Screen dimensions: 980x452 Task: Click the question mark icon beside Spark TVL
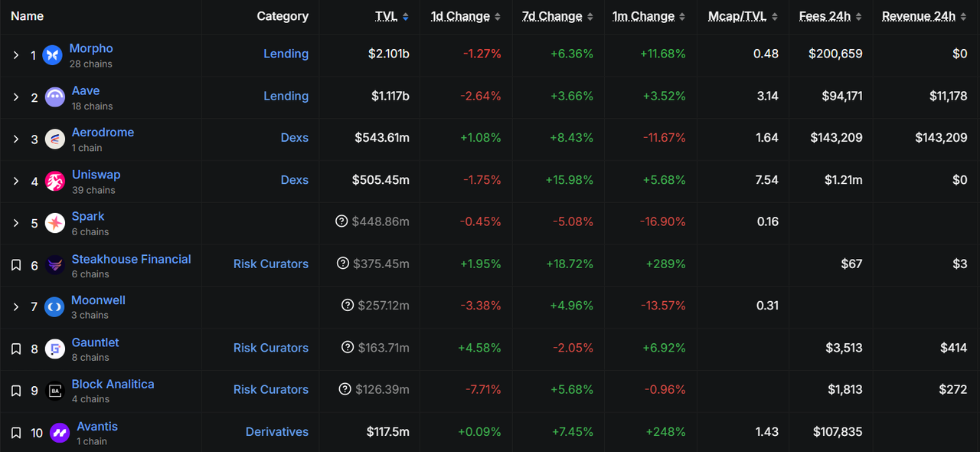click(x=341, y=221)
